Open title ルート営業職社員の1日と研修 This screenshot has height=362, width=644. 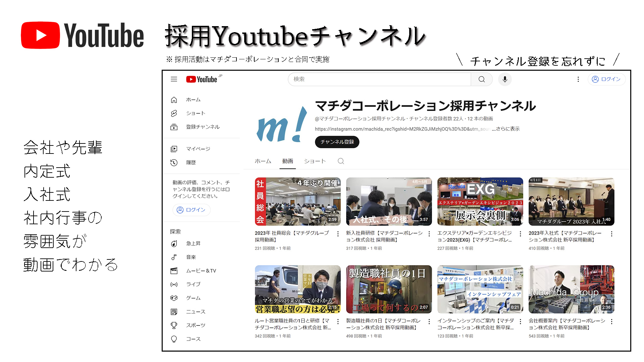(293, 324)
